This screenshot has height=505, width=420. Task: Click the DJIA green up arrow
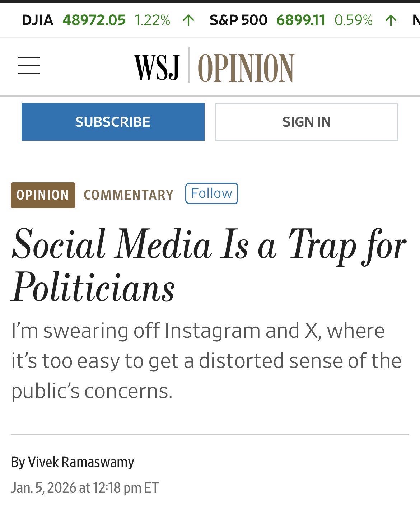tap(188, 20)
